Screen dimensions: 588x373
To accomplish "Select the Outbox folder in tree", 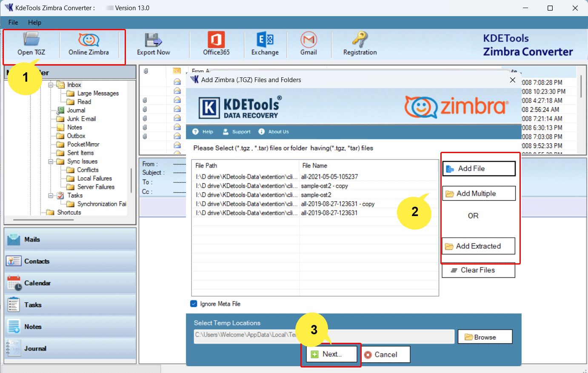I will (x=76, y=136).
